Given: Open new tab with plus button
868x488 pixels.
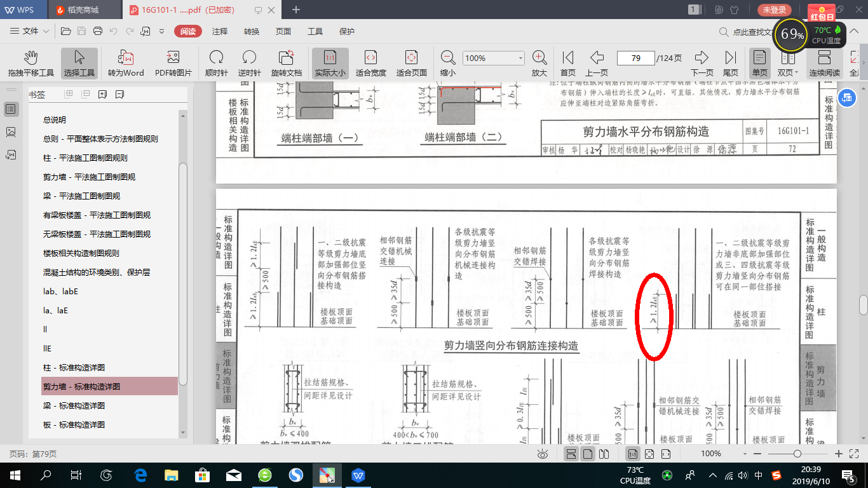Looking at the screenshot, I should click(x=296, y=10).
